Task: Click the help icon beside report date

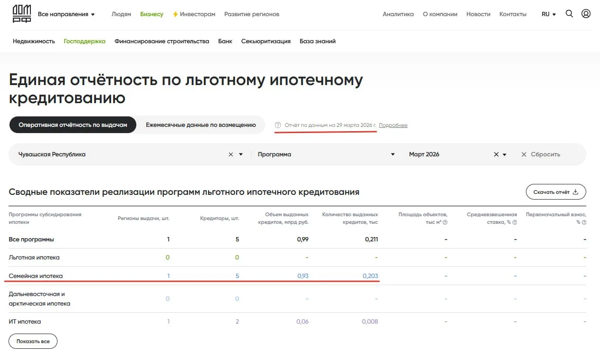Action: [x=278, y=125]
